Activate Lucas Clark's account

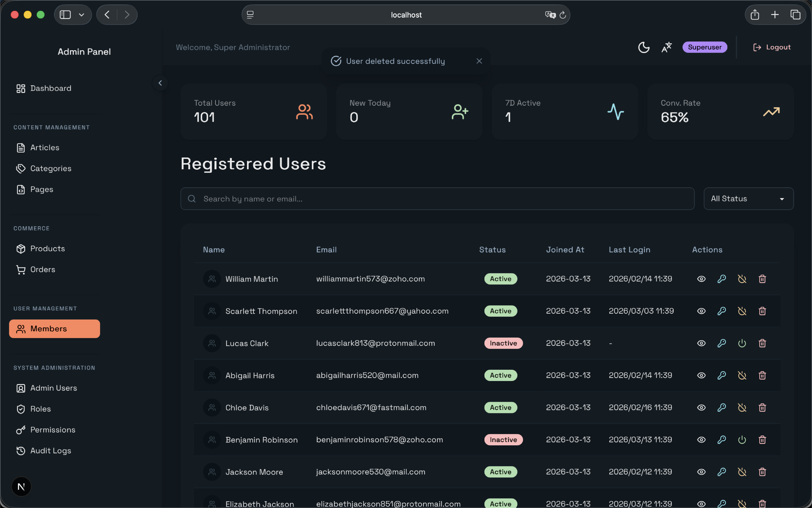(x=742, y=343)
